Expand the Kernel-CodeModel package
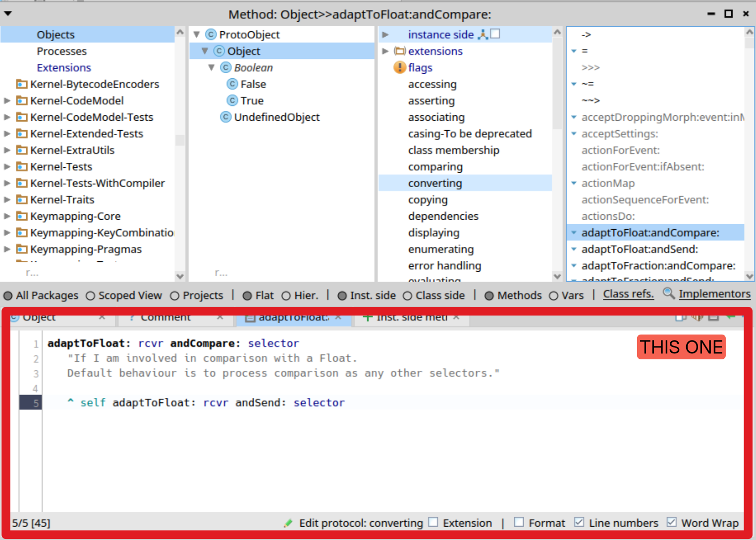The image size is (756, 540). (x=7, y=100)
